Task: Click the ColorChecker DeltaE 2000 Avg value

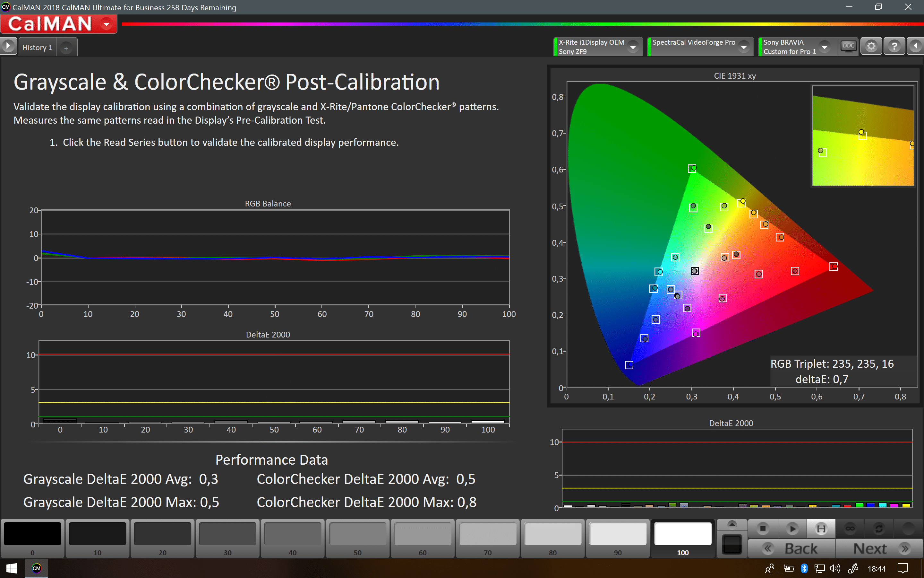Action: point(466,479)
